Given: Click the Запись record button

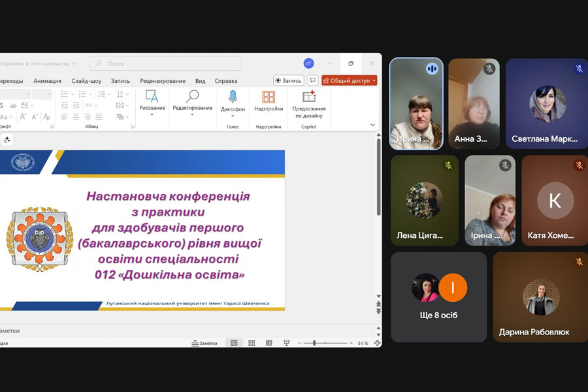Looking at the screenshot, I should coord(288,80).
